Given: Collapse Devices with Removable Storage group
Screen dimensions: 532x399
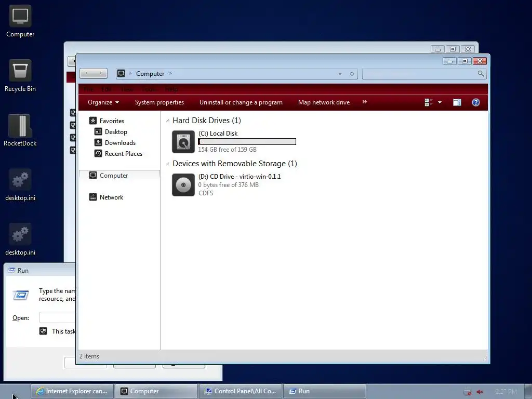Looking at the screenshot, I should click(x=168, y=164).
